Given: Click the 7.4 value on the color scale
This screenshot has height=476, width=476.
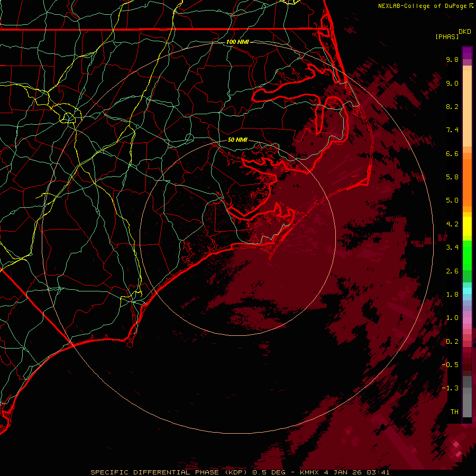Looking at the screenshot, I should coord(452,130).
